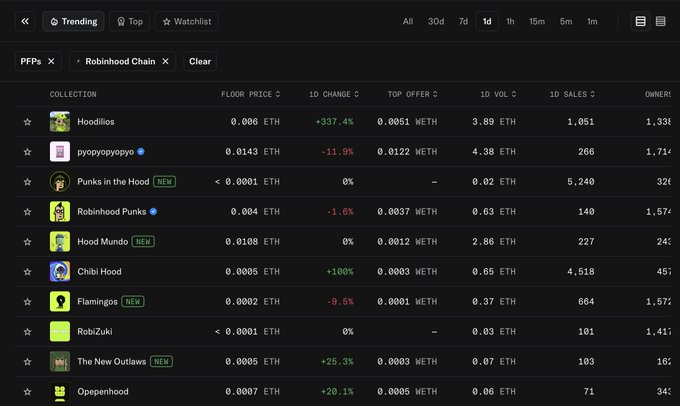680x406 pixels.
Task: Select the 1h time range
Action: point(510,21)
